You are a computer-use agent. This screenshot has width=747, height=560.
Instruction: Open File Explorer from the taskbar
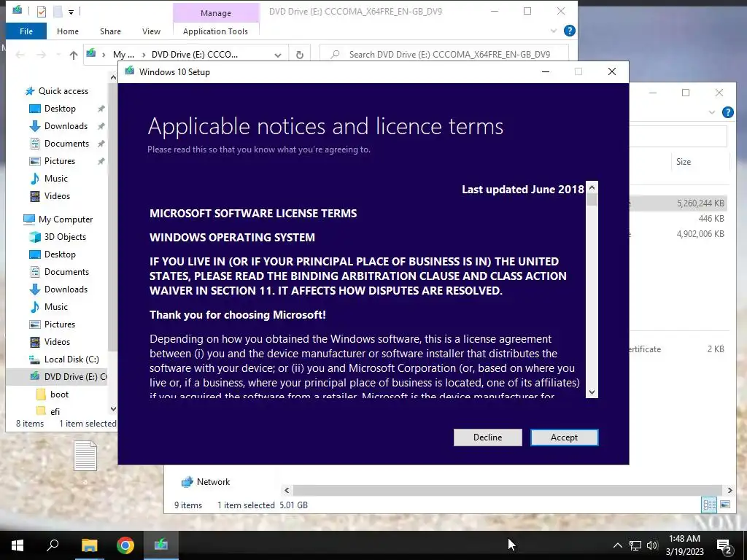(89, 545)
